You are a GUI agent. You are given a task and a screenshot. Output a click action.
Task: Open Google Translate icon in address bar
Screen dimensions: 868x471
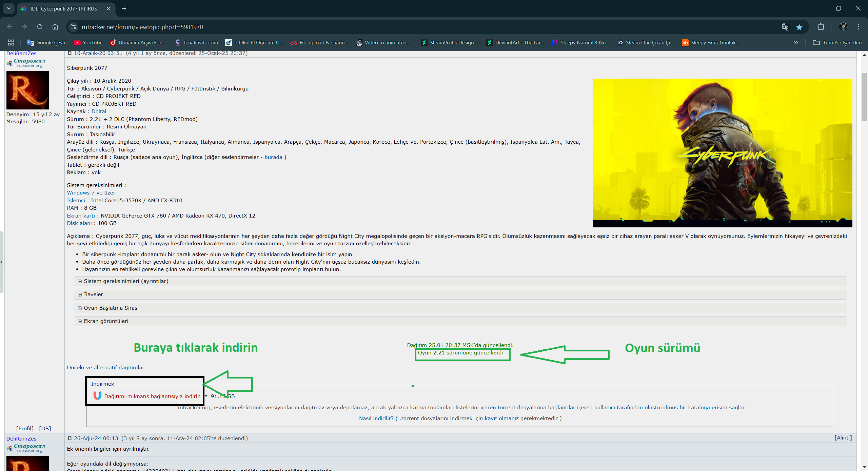(785, 27)
